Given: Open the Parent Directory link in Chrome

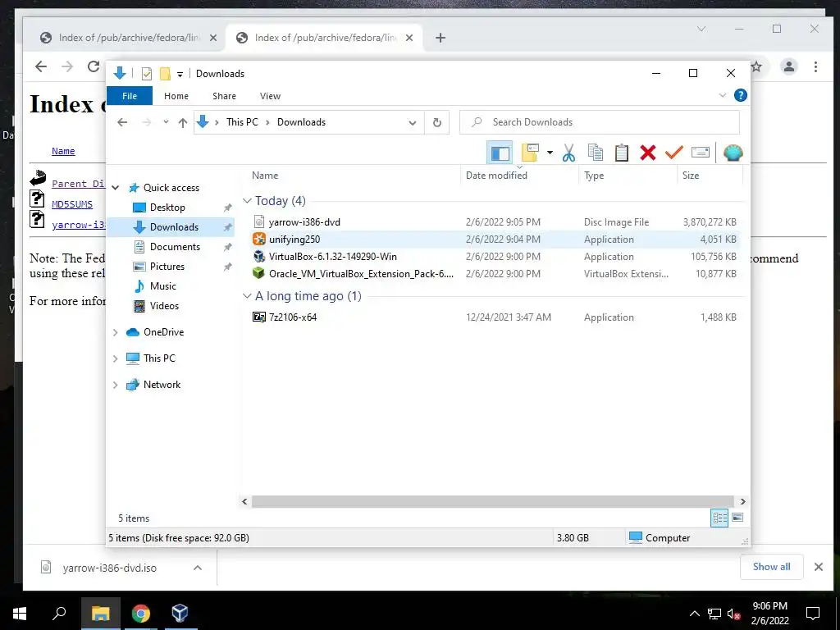Looking at the screenshot, I should coord(78,184).
